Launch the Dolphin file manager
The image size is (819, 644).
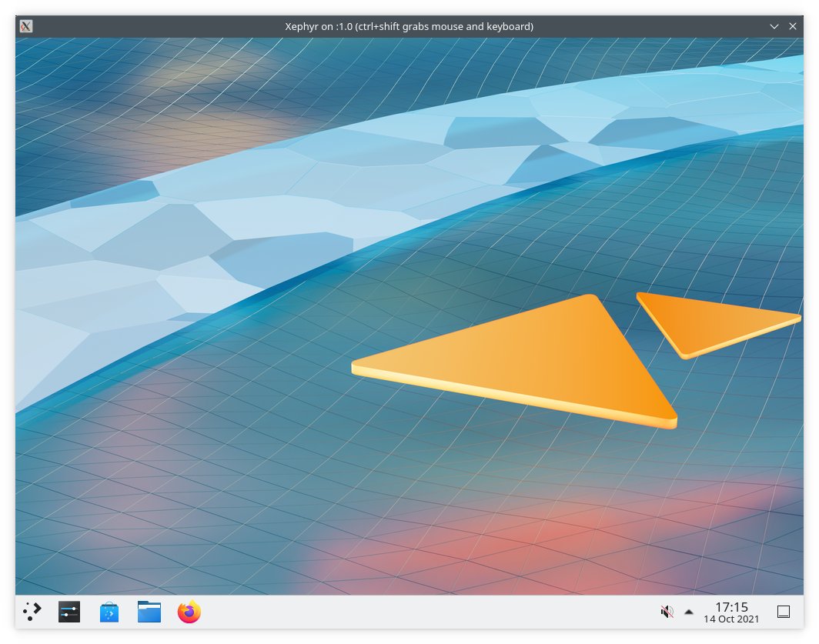pyautogui.click(x=149, y=610)
